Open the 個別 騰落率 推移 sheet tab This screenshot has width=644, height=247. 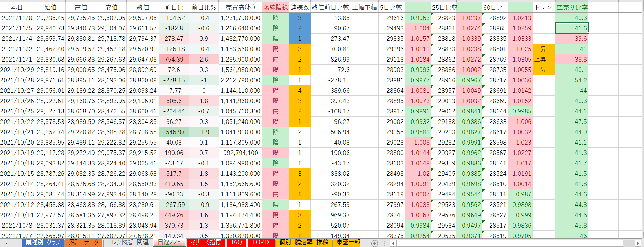click(304, 243)
